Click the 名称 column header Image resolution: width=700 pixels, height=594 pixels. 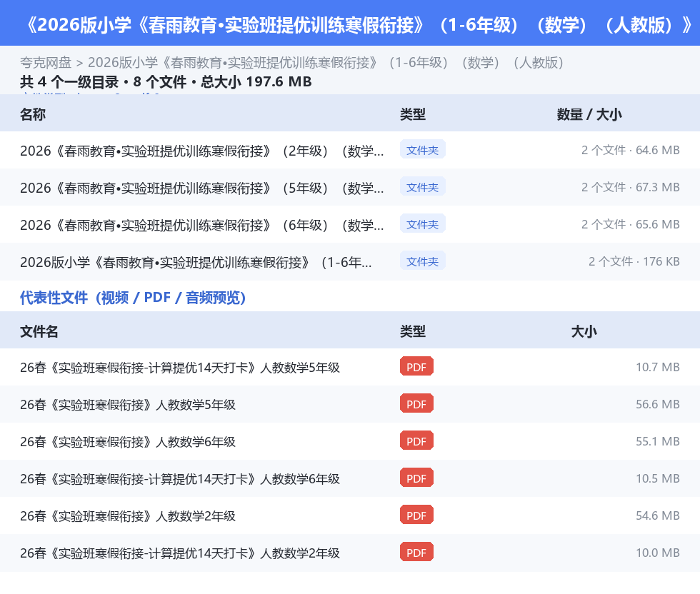[x=33, y=114]
